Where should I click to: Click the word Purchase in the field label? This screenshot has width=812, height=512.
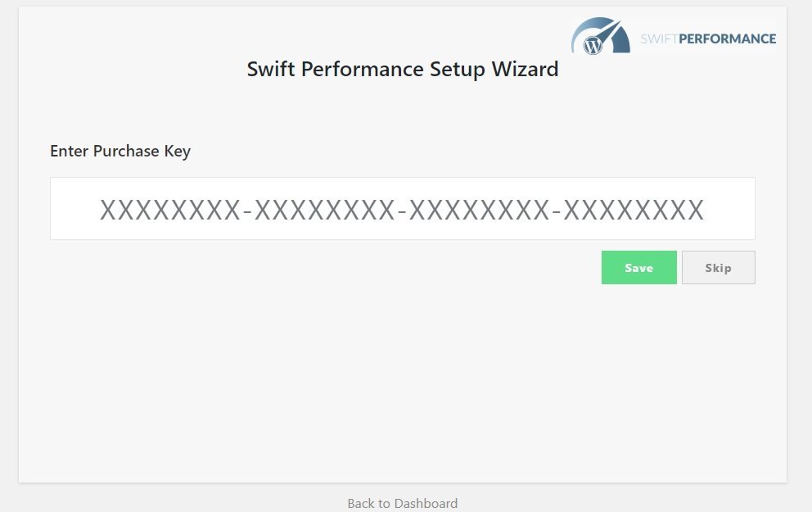(x=126, y=152)
